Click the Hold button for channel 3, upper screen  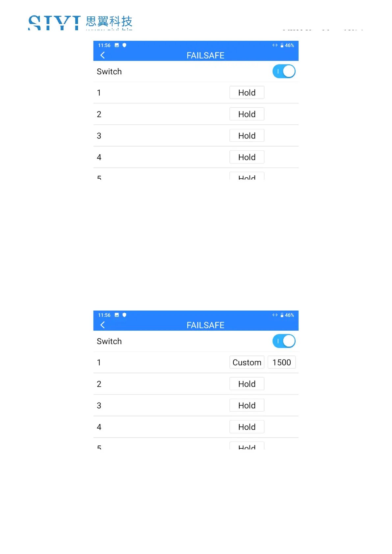pyautogui.click(x=247, y=136)
